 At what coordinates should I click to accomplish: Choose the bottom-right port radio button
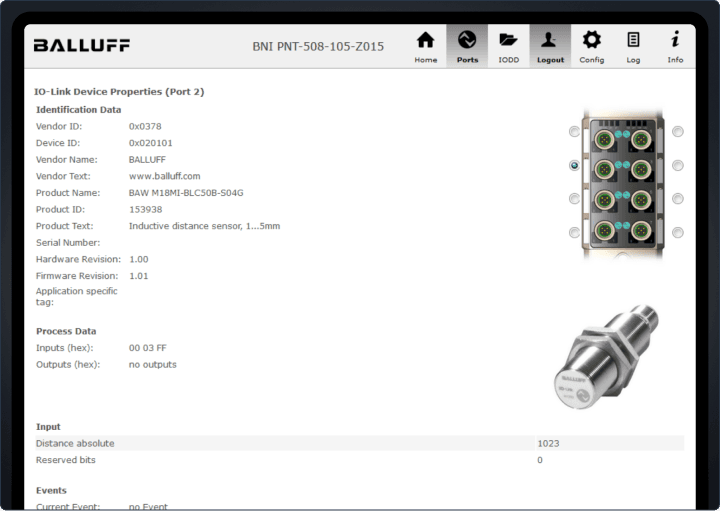678,232
